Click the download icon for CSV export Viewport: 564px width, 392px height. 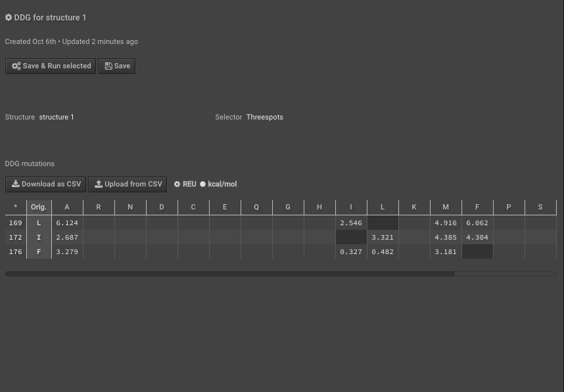pyautogui.click(x=16, y=184)
